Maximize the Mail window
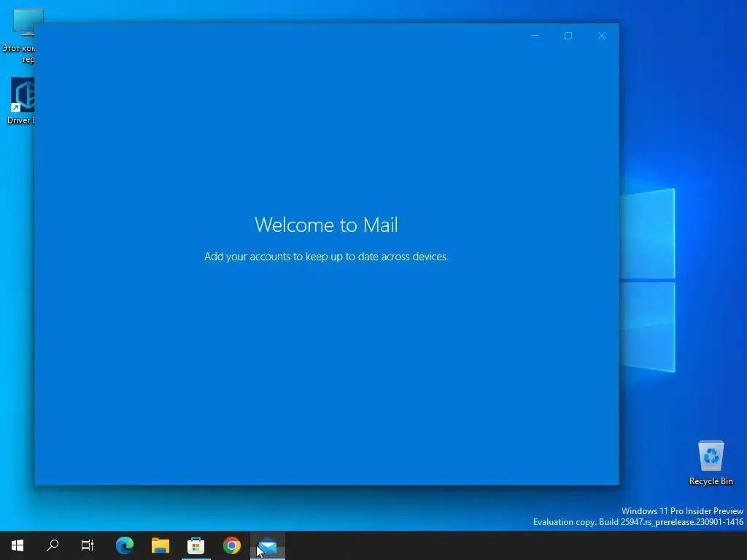Viewport: 747px width, 560px height. (x=568, y=36)
